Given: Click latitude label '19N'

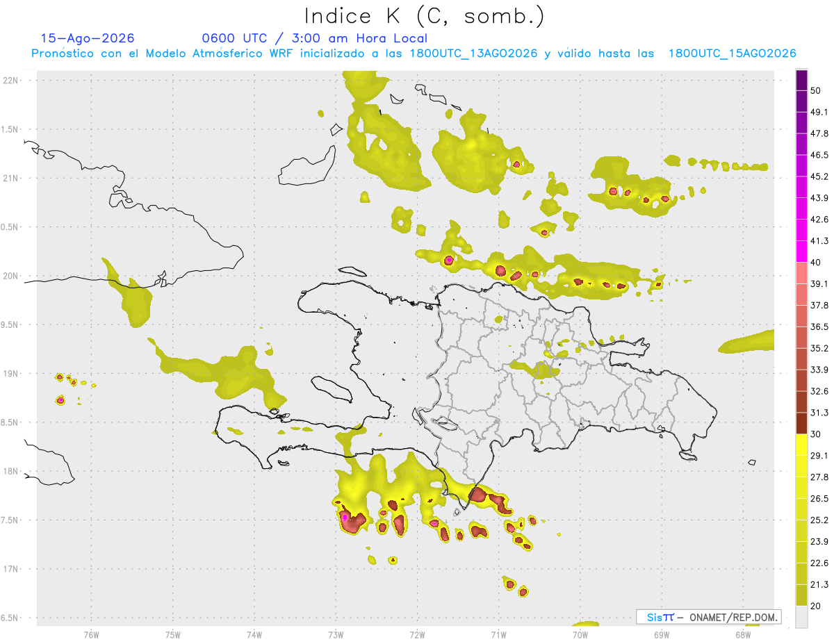Looking at the screenshot, I should click(x=10, y=374).
